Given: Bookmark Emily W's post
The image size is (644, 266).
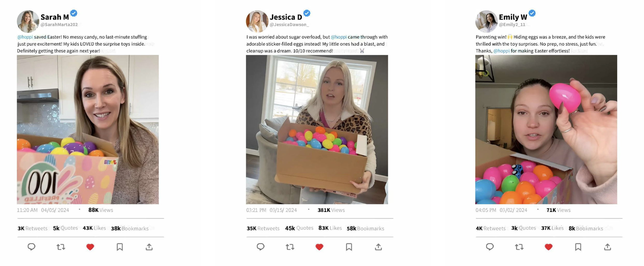Looking at the screenshot, I should pos(578,247).
